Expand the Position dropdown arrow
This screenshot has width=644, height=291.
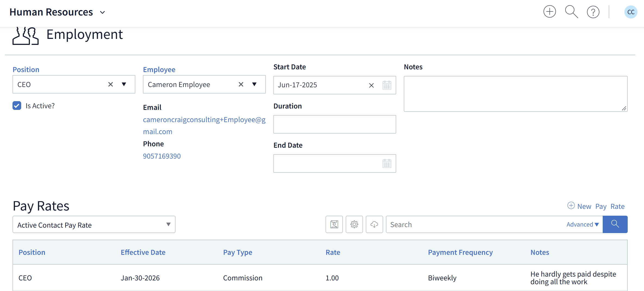(x=124, y=84)
